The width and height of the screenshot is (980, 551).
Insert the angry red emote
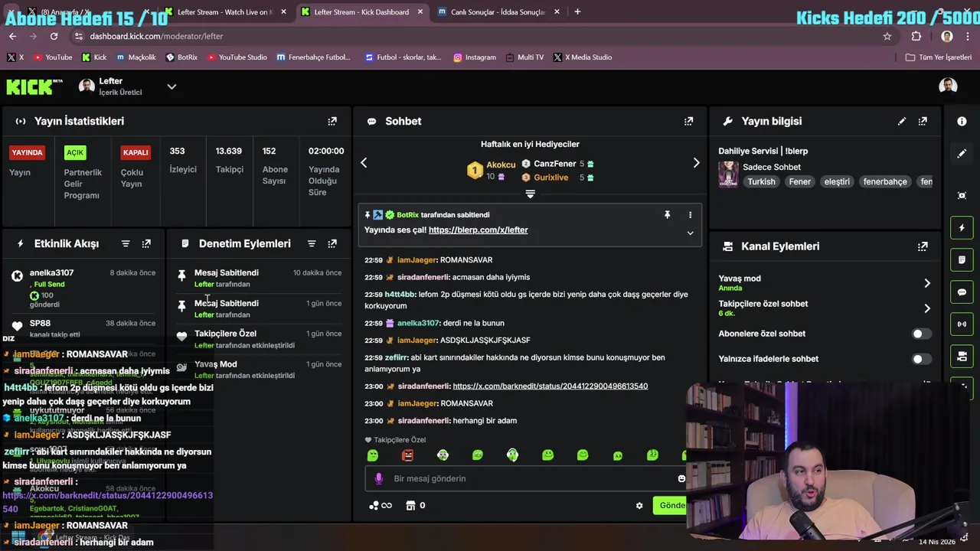coord(407,455)
